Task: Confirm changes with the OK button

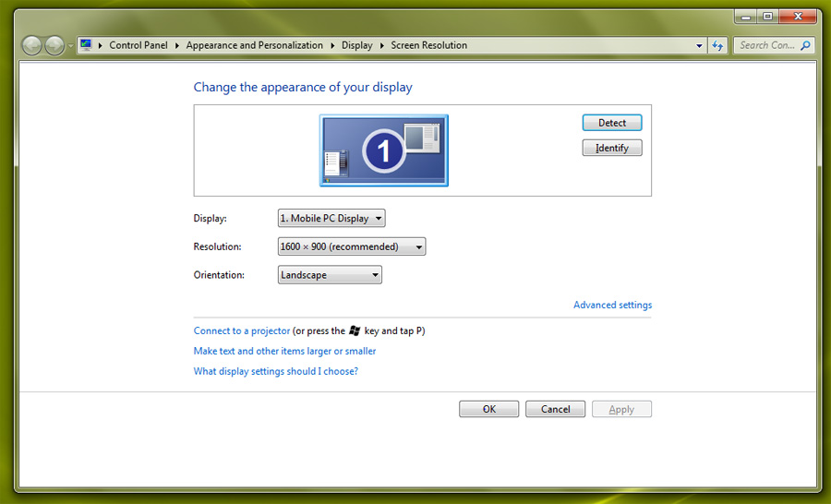Action: [x=488, y=409]
